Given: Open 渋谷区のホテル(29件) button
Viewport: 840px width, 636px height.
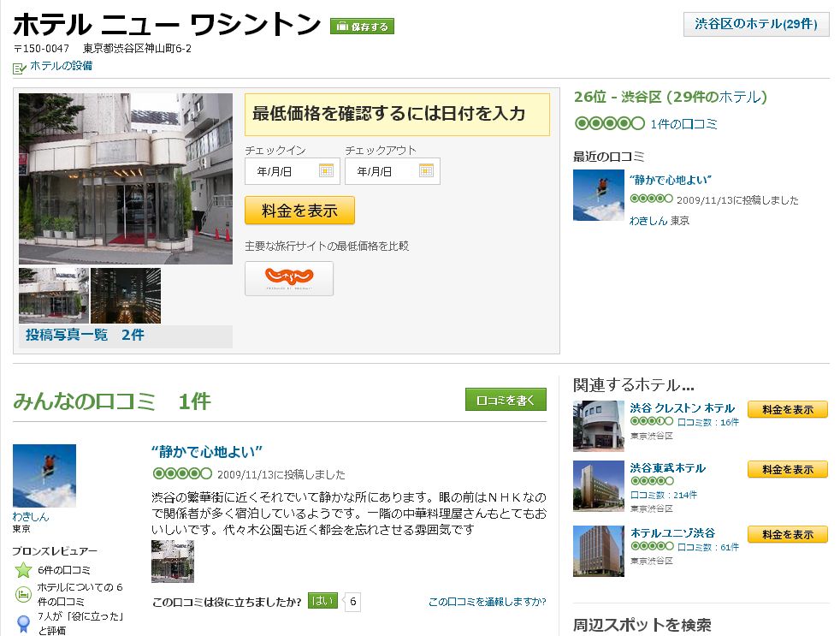Looking at the screenshot, I should click(x=756, y=24).
